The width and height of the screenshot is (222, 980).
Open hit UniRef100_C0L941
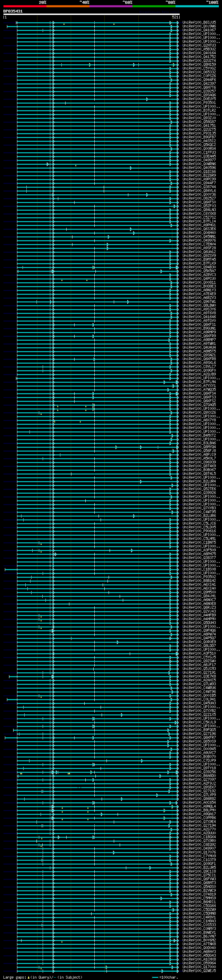click(x=199, y=699)
